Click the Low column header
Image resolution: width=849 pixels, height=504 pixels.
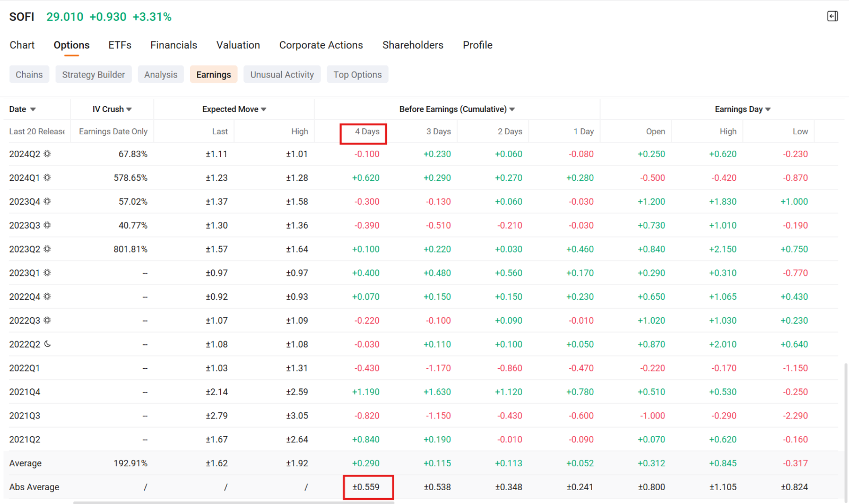(x=800, y=132)
